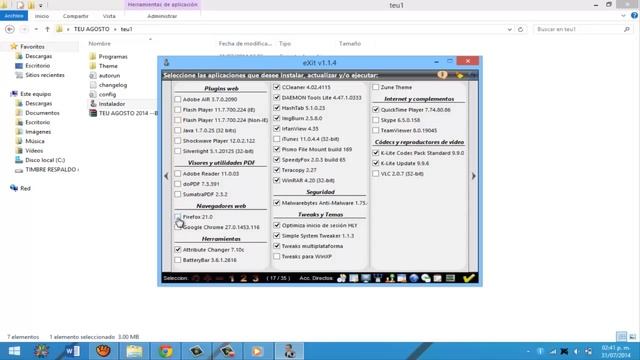The width and height of the screenshot is (640, 360).
Task: Select the changelog file
Action: (113, 85)
